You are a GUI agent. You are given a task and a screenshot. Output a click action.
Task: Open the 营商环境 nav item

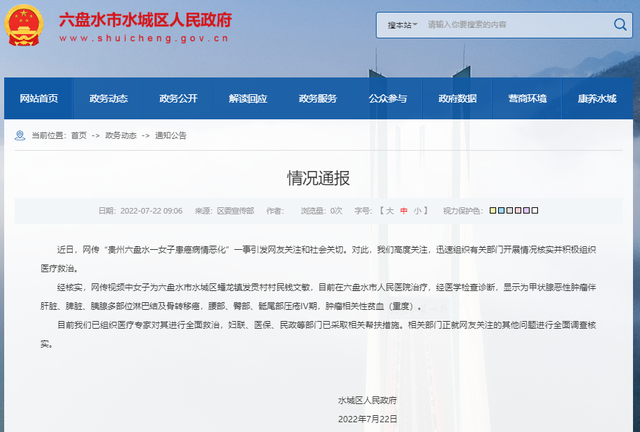pos(527,98)
